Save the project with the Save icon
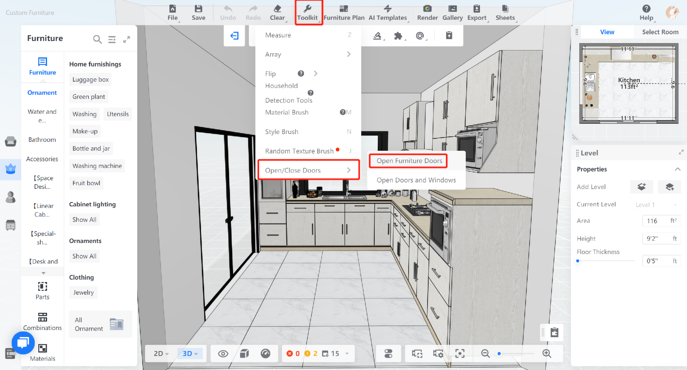The width and height of the screenshot is (687, 370). [198, 13]
